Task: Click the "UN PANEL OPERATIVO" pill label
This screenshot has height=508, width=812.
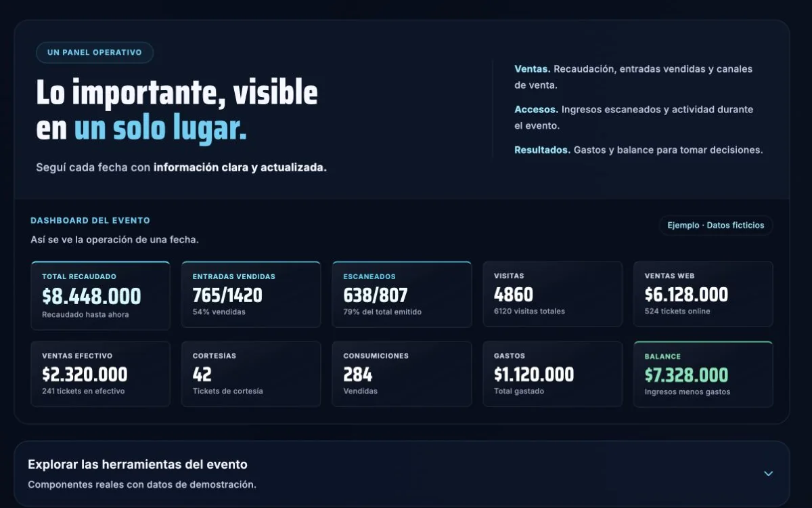Action: point(95,53)
